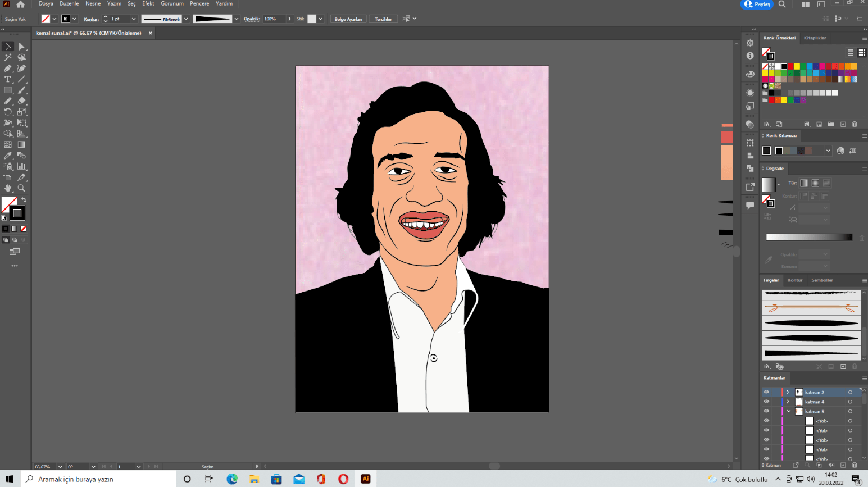Switch swatches panel to thumbnail grid view

(862, 52)
